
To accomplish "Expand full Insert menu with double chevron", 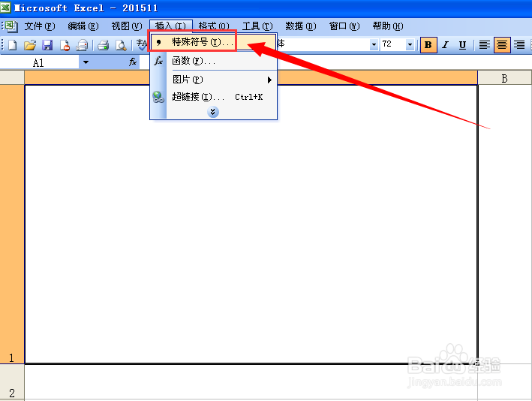I will [213, 112].
